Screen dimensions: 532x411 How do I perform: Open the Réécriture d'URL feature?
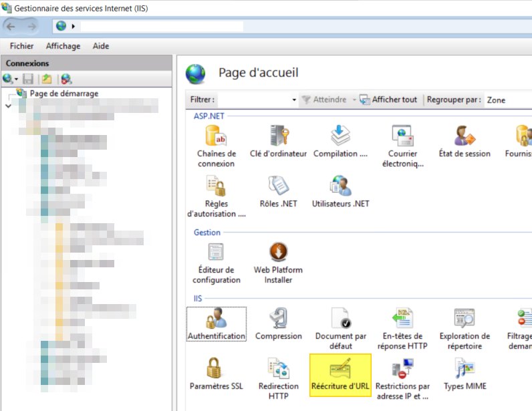(x=340, y=375)
